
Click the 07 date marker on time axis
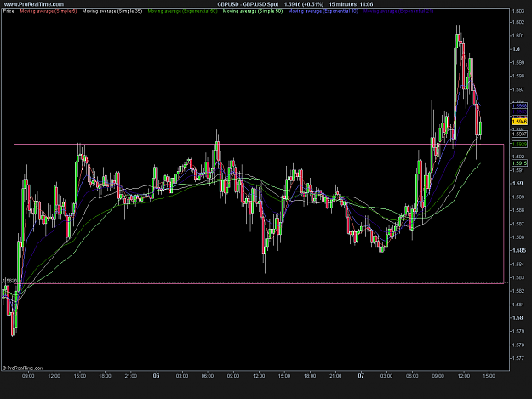361,376
